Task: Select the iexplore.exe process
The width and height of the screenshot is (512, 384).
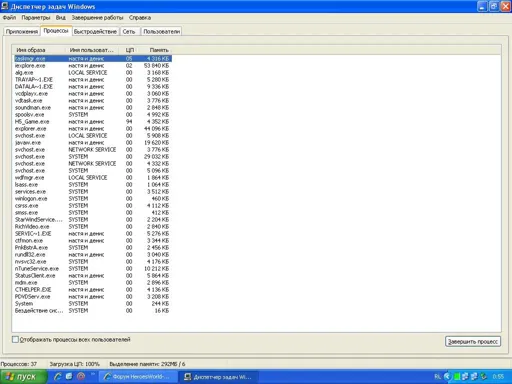Action: pos(93,66)
